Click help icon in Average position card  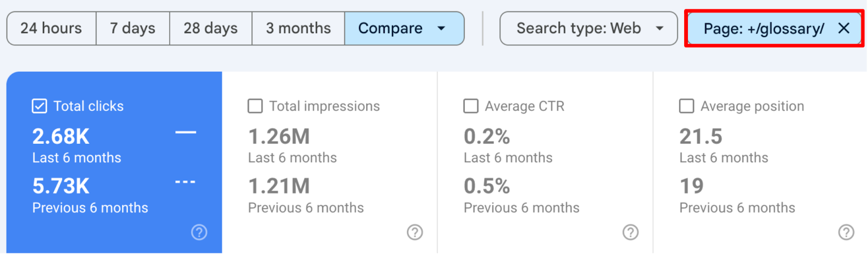tap(846, 232)
